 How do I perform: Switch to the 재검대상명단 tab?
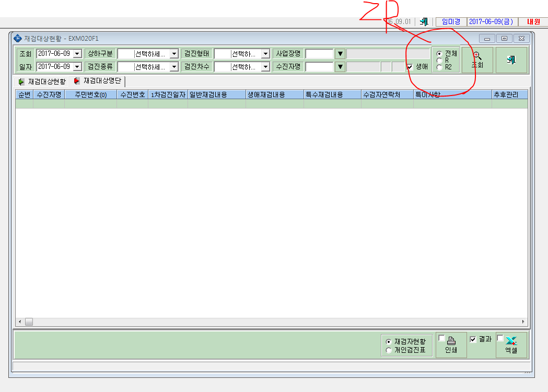[98, 81]
